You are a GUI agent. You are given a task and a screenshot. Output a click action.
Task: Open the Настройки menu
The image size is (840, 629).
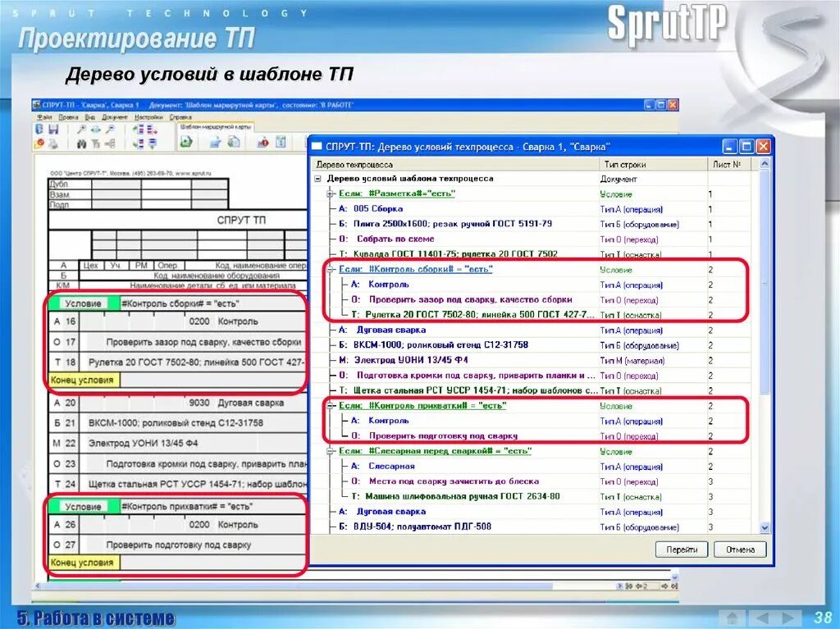pos(148,116)
